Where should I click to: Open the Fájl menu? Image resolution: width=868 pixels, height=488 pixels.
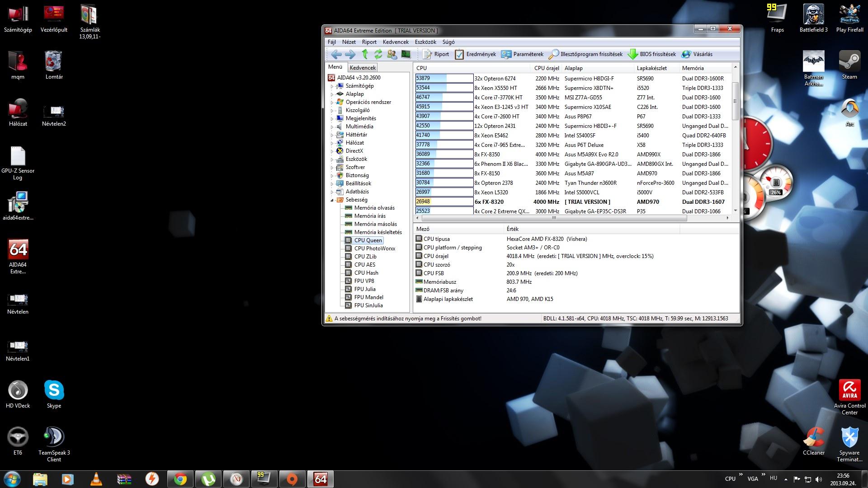331,42
